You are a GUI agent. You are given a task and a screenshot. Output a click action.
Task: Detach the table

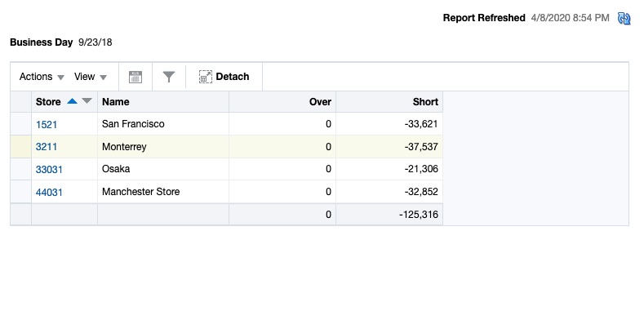[224, 77]
